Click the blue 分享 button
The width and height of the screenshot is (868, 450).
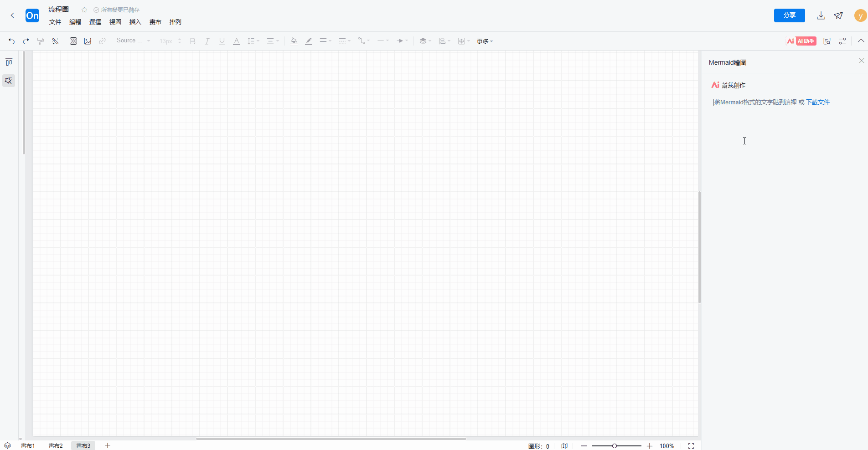point(789,15)
